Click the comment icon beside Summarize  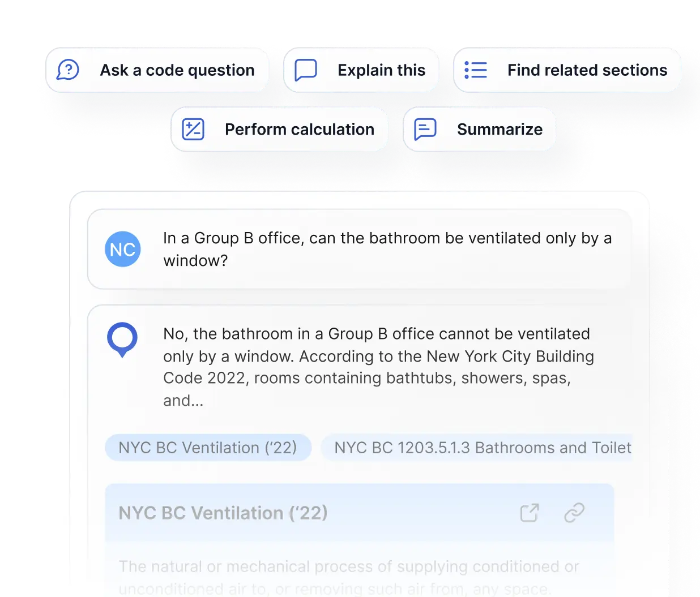tap(426, 128)
